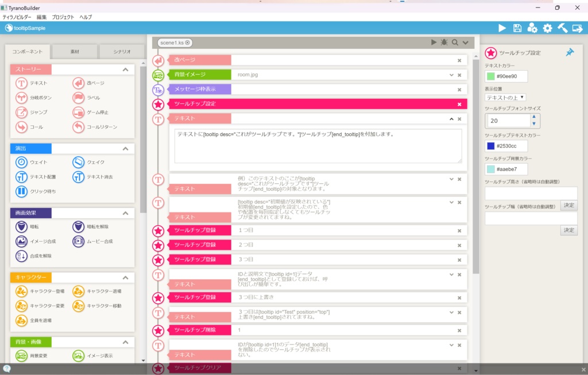Select the コールリターン component

click(95, 127)
